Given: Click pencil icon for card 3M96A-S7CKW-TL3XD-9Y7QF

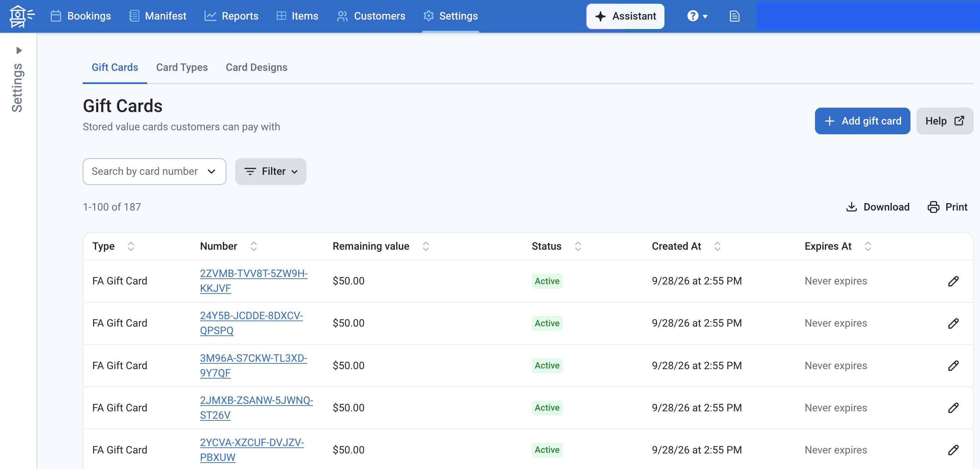Looking at the screenshot, I should point(953,365).
